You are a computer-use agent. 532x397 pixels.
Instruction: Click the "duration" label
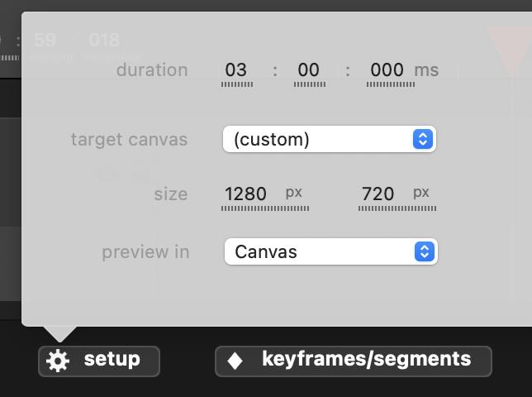(152, 70)
